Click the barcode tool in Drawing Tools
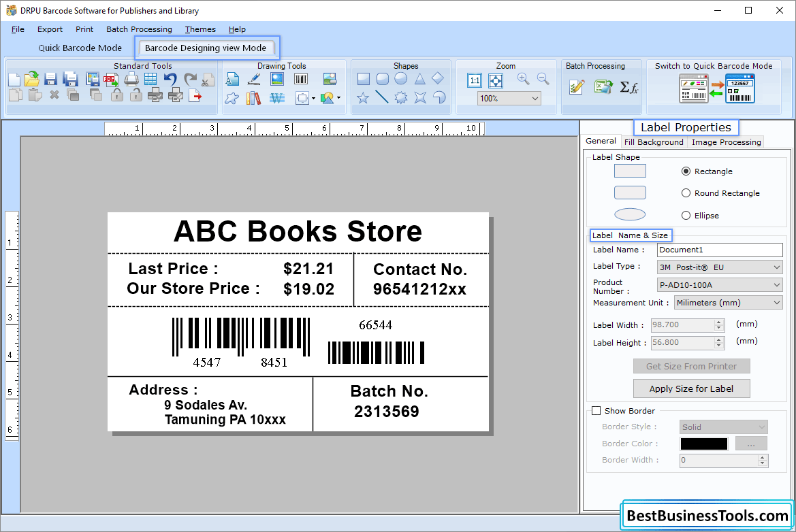The height and width of the screenshot is (532, 796). coord(301,79)
